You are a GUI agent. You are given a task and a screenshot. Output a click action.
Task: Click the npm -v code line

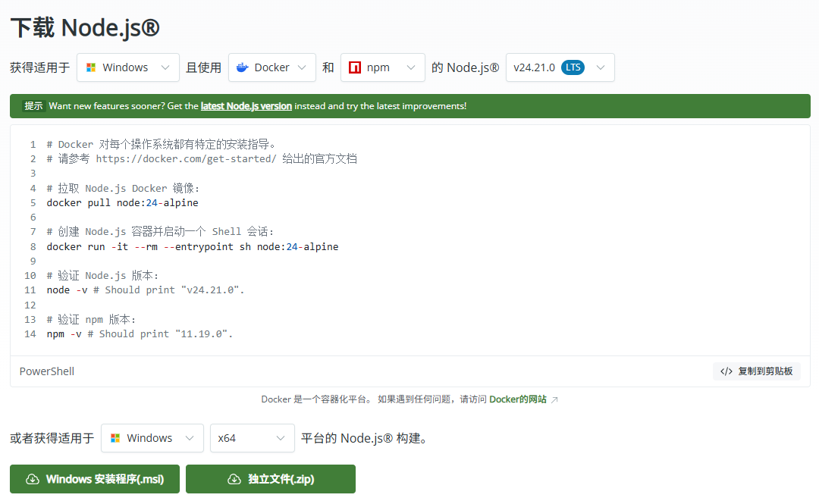coord(140,333)
